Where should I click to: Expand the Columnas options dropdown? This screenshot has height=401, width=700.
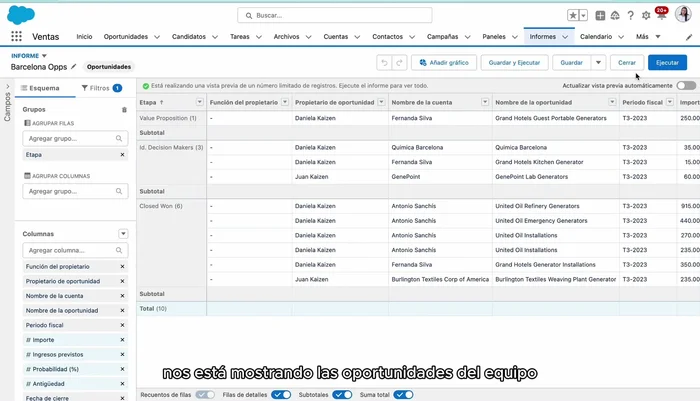[123, 234]
